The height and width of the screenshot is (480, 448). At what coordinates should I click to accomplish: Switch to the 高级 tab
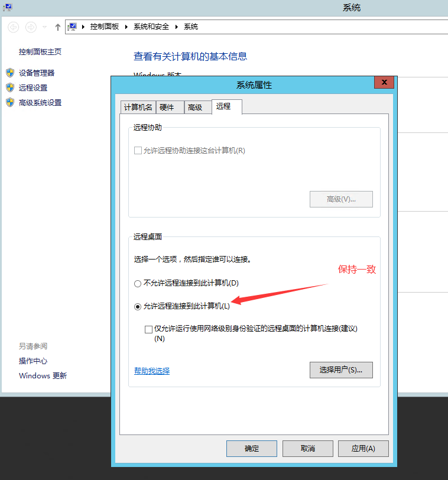click(195, 107)
